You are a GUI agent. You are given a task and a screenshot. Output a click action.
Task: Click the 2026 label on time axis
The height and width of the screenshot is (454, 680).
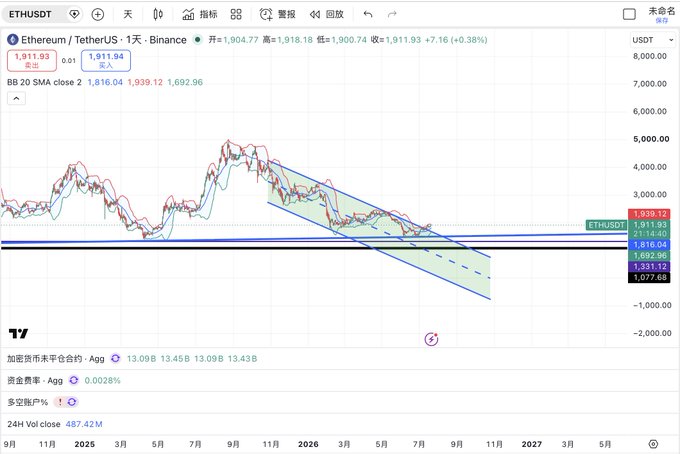click(308, 444)
